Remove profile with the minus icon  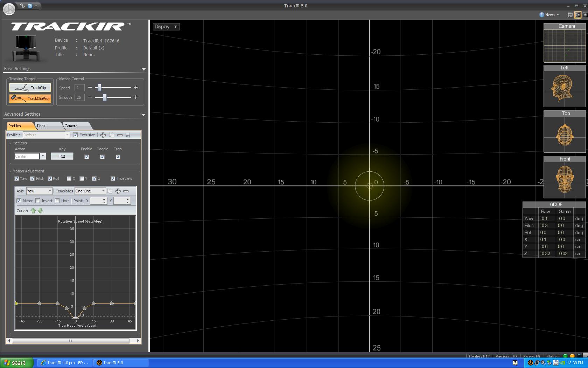coord(120,135)
